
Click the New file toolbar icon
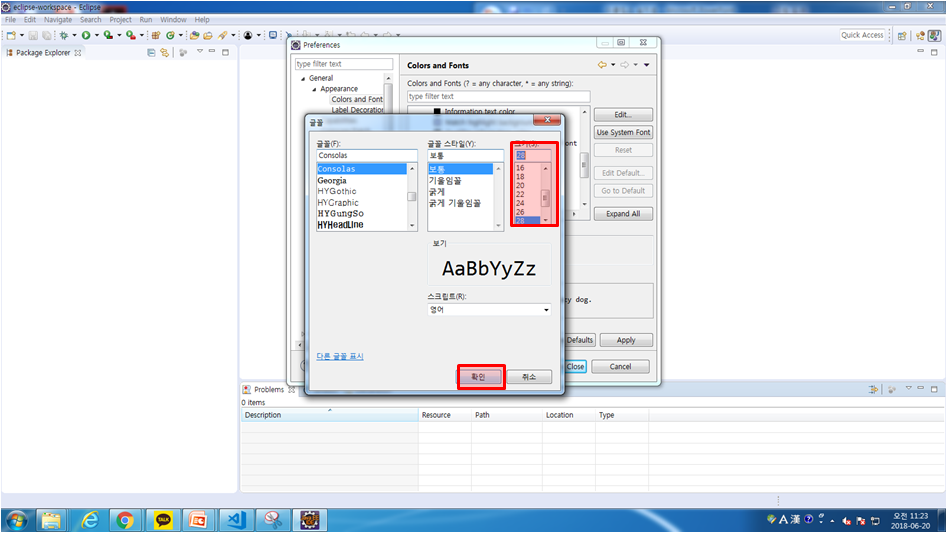[x=11, y=36]
